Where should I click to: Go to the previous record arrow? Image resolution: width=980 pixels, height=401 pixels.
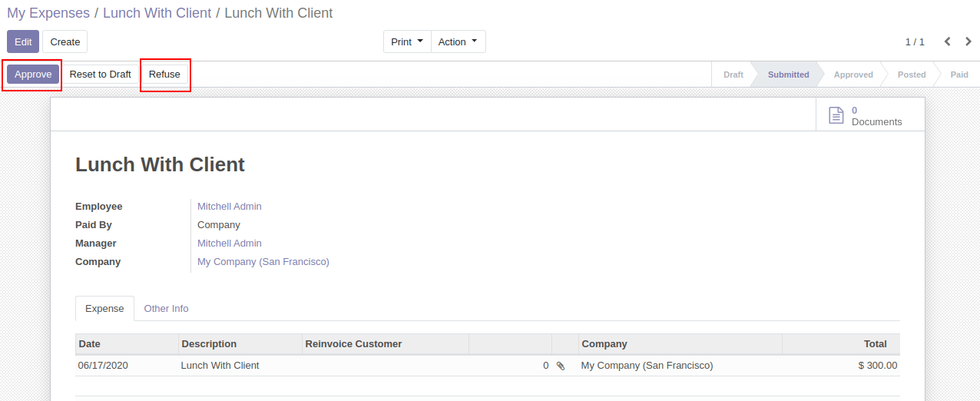point(947,41)
